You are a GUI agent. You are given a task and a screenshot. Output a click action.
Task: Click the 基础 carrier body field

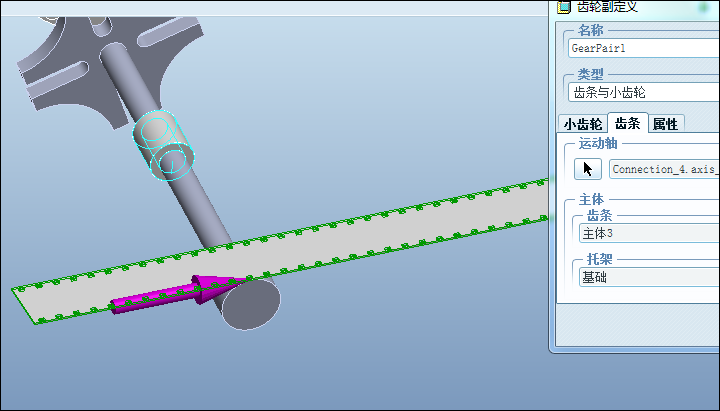[x=649, y=277]
